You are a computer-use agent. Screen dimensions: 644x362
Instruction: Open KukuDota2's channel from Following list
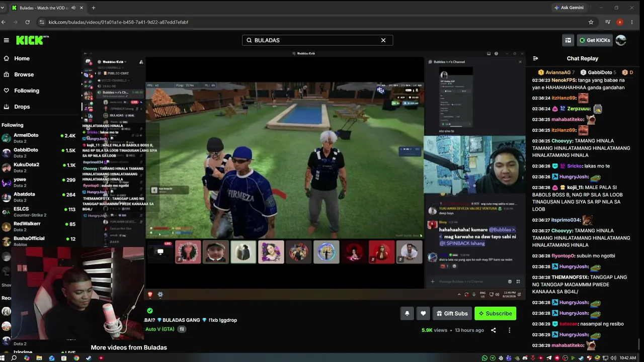click(39, 167)
